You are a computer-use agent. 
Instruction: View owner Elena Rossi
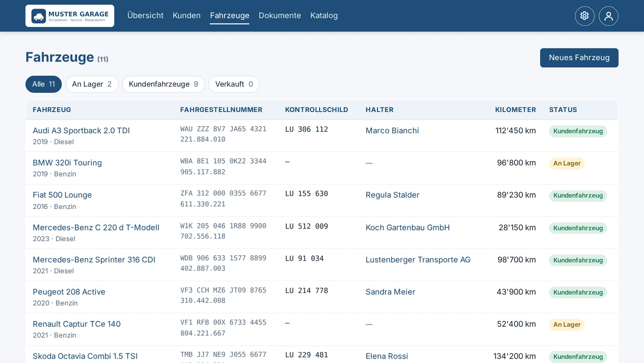click(x=387, y=356)
